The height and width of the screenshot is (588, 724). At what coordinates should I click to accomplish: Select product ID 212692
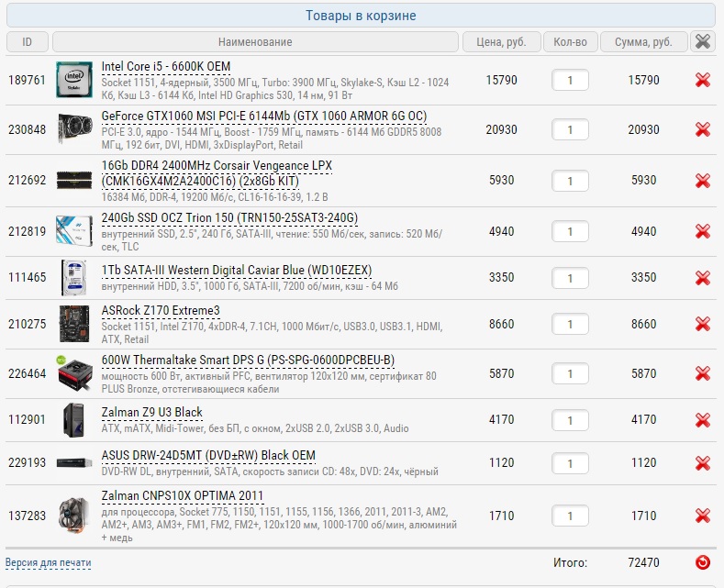(x=28, y=180)
